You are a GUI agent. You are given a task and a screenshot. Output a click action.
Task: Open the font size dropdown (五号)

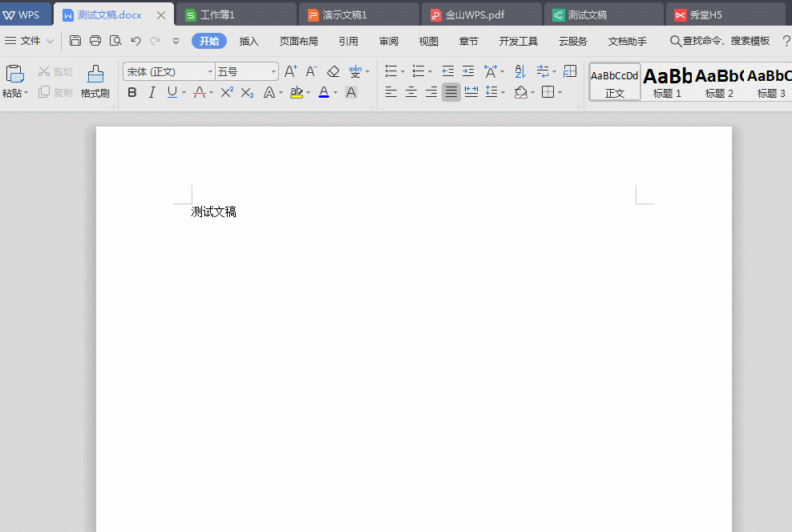247,71
